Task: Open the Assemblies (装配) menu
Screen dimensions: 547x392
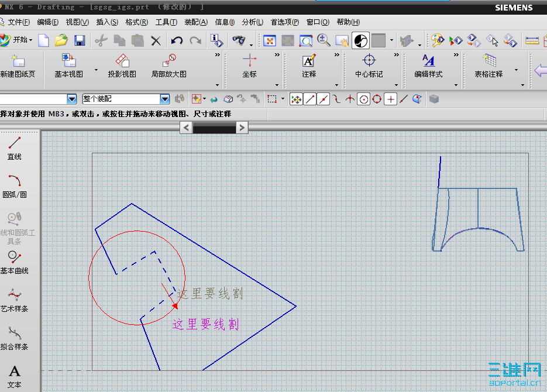Action: (196, 22)
